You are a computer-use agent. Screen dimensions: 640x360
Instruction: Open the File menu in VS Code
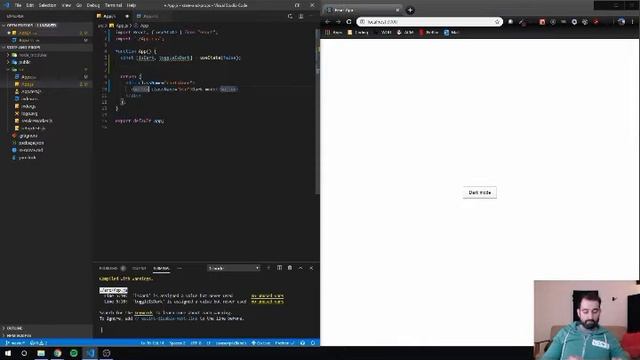[x=18, y=5]
